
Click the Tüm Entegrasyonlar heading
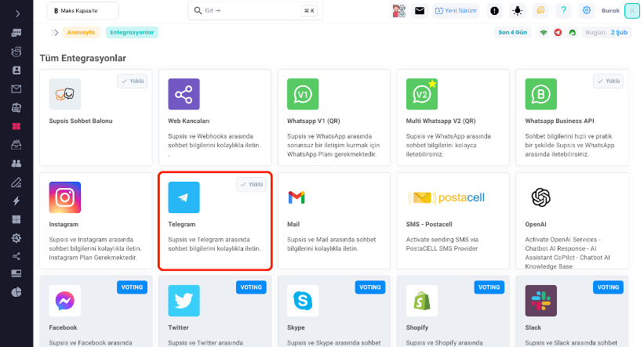[83, 58]
